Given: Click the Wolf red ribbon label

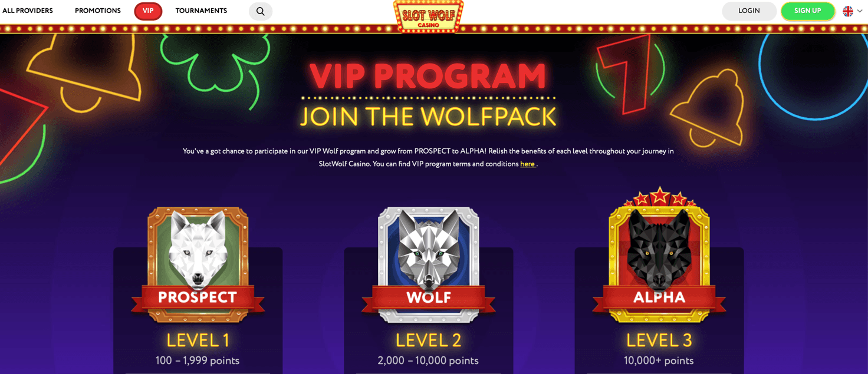Looking at the screenshot, I should [429, 298].
